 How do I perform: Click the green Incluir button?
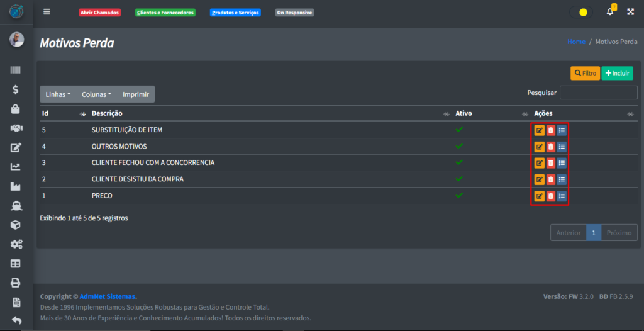[617, 73]
